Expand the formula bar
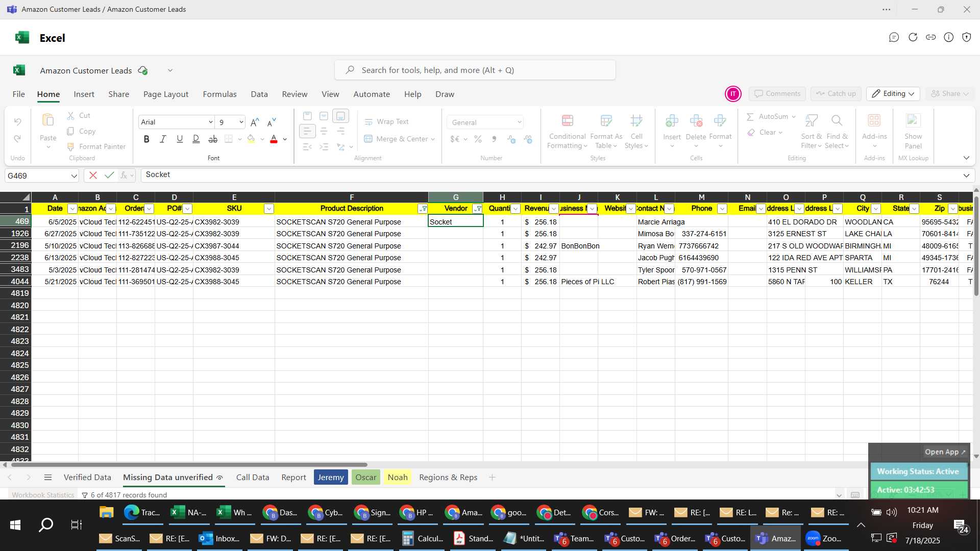980x551 pixels. click(966, 176)
